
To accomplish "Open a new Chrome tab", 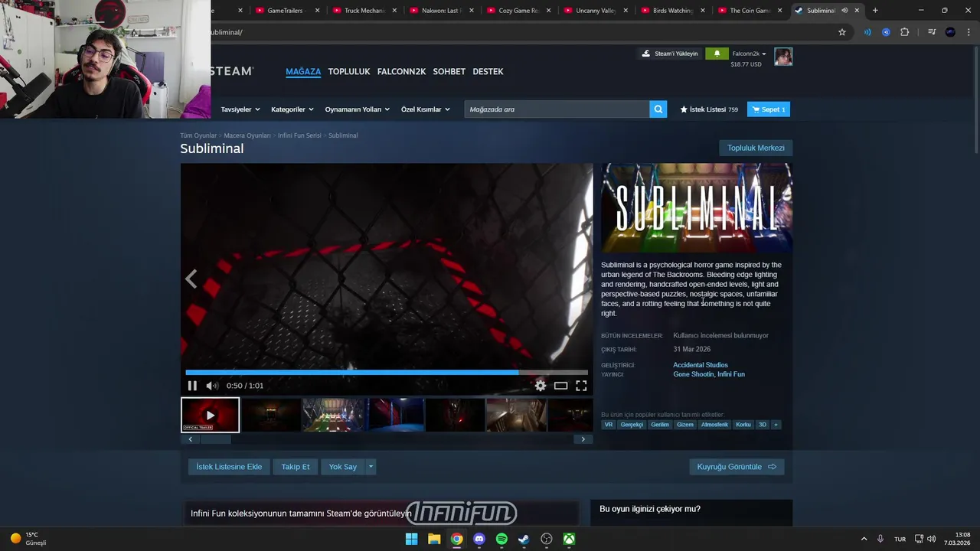I will 875,11.
